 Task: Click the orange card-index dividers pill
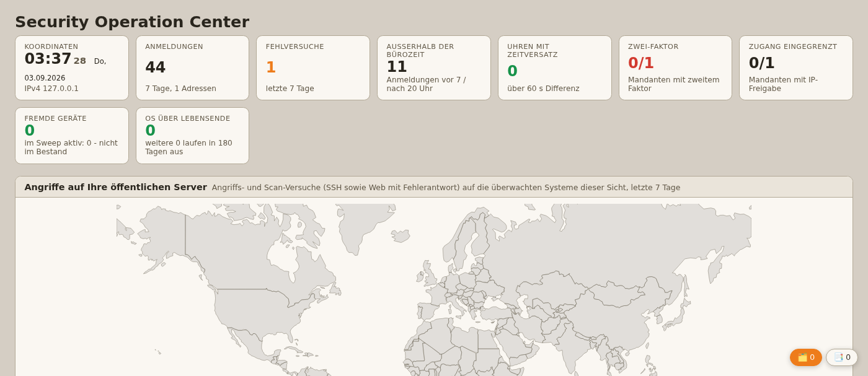[x=806, y=357]
